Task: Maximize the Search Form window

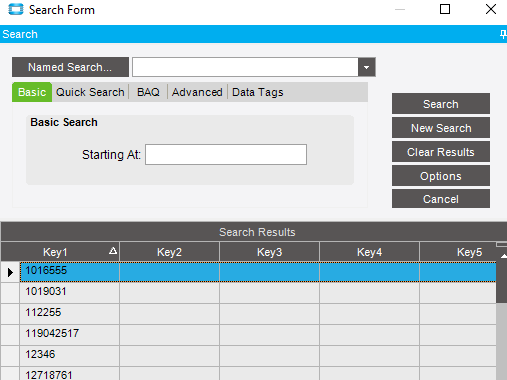Action: point(445,9)
